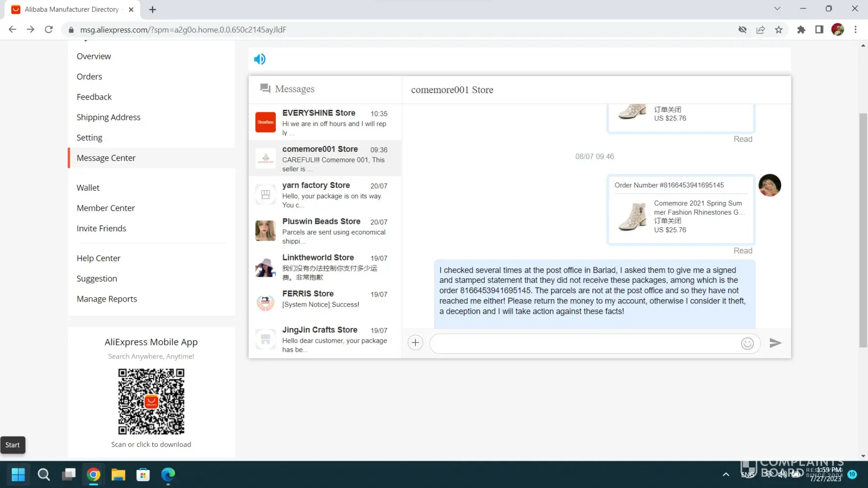The height and width of the screenshot is (488, 868).
Task: Click the Chrome extensions puzzle icon
Action: tap(801, 30)
